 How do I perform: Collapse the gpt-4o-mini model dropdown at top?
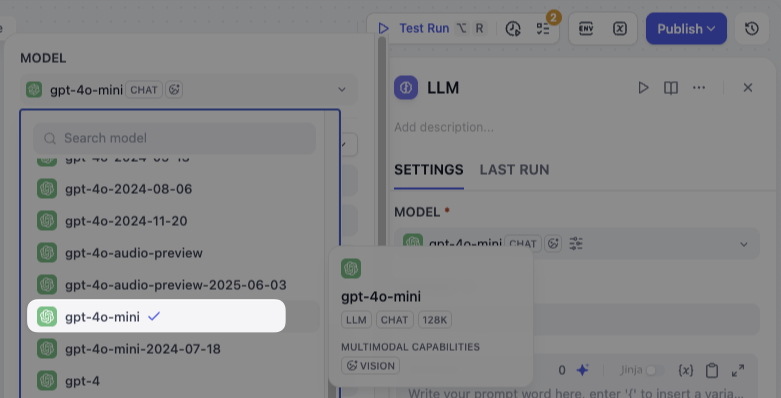point(342,90)
